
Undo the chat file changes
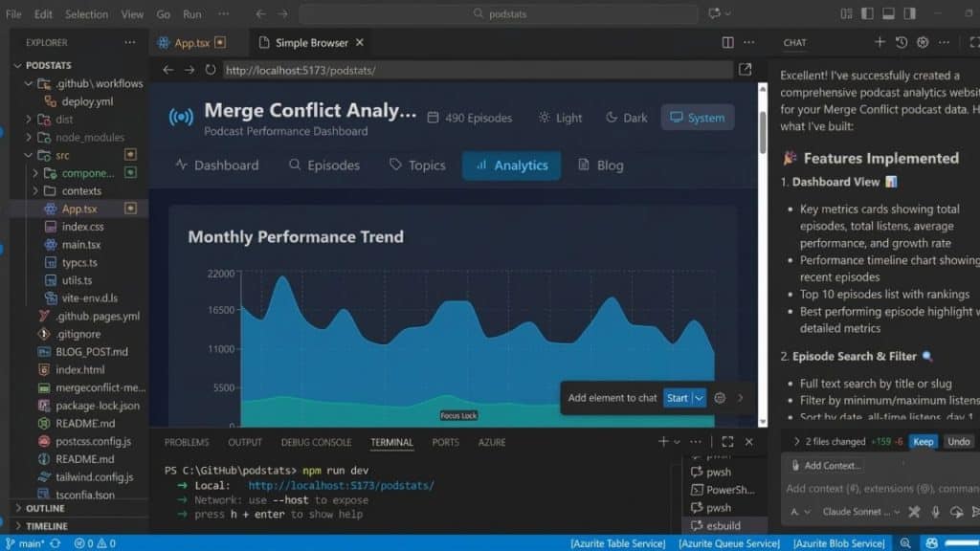click(958, 441)
